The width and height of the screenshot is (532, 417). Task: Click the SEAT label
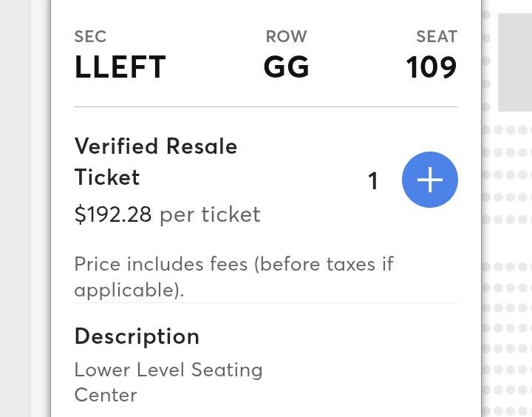437,36
